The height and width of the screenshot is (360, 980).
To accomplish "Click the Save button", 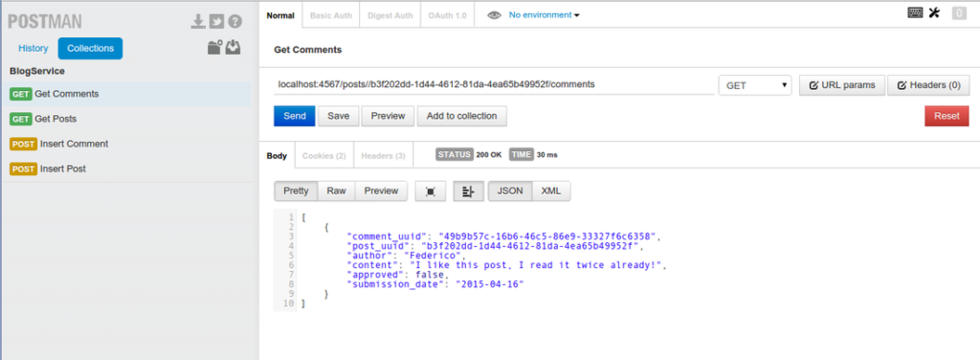I will pos(338,116).
